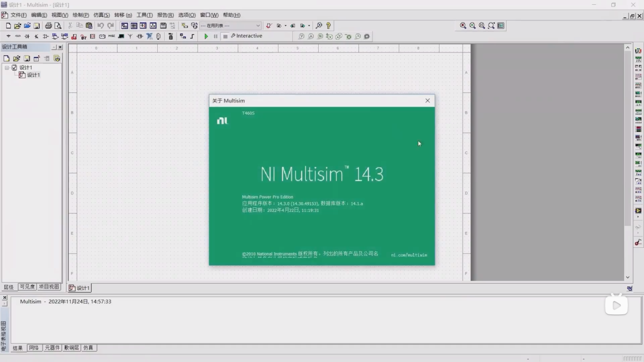This screenshot has width=644, height=362.
Task: Open 工具(T) menu
Action: click(x=144, y=15)
